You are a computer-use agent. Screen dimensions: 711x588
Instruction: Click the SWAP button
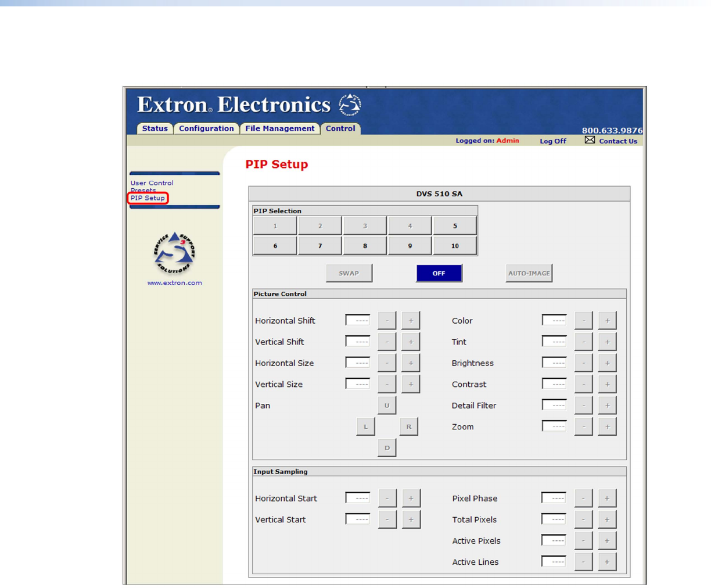click(x=349, y=273)
